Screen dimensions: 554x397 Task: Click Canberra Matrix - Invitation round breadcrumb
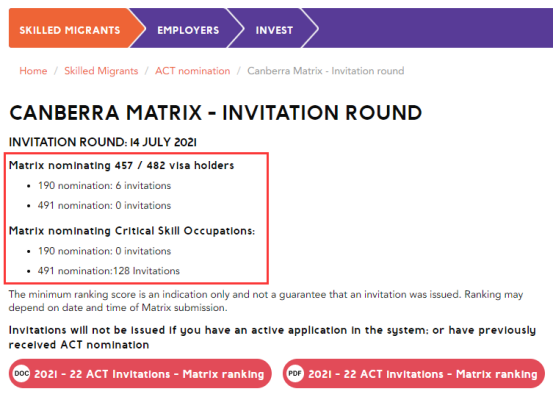[325, 71]
